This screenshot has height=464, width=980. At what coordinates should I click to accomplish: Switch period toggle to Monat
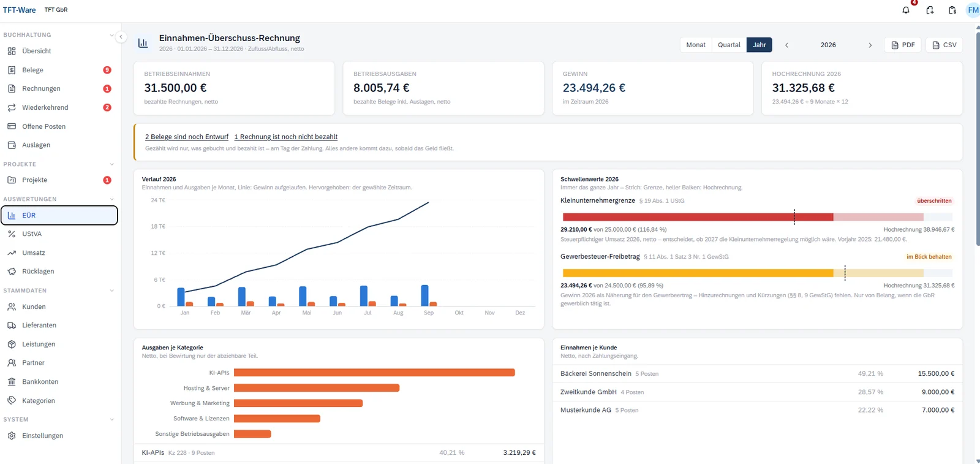pyautogui.click(x=696, y=45)
